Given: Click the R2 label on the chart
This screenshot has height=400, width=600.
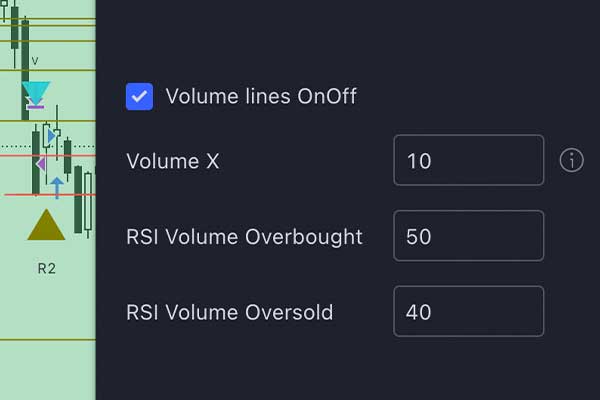Looking at the screenshot, I should 47,269.
